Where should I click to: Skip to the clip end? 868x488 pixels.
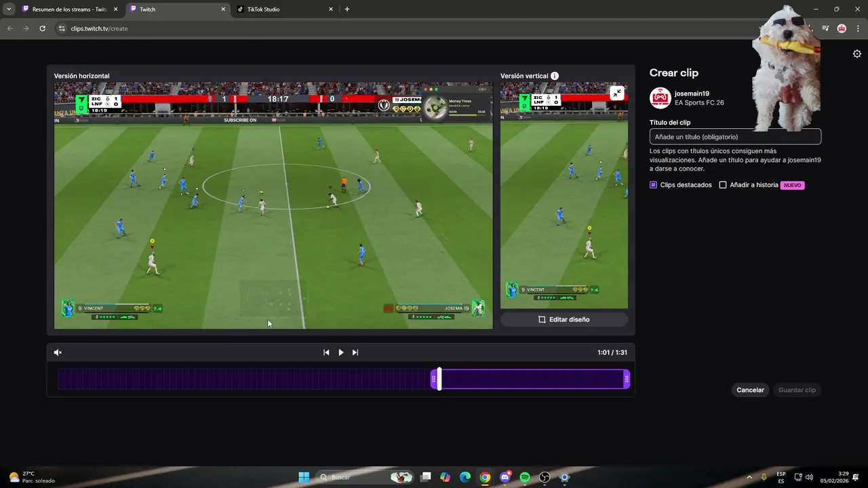355,352
